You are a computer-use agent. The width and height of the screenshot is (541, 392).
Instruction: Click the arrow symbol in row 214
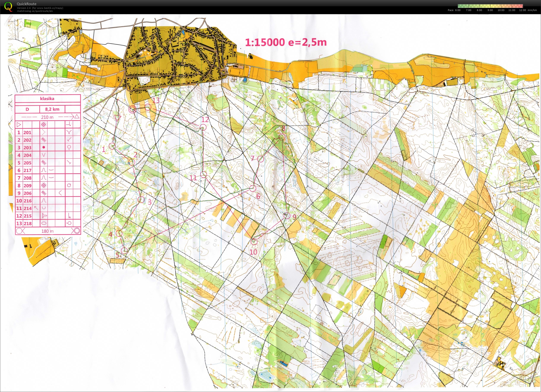click(x=36, y=208)
